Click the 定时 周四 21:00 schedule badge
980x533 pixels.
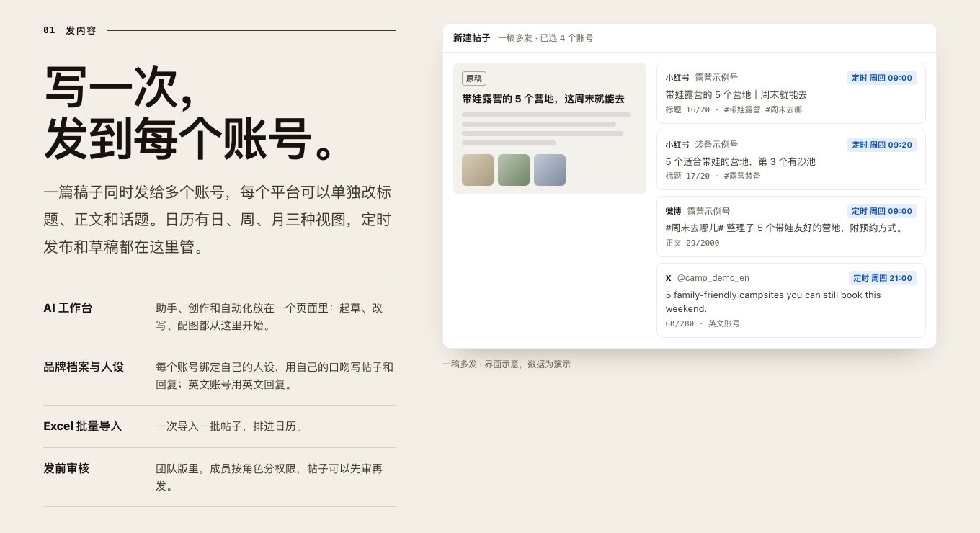coord(882,278)
